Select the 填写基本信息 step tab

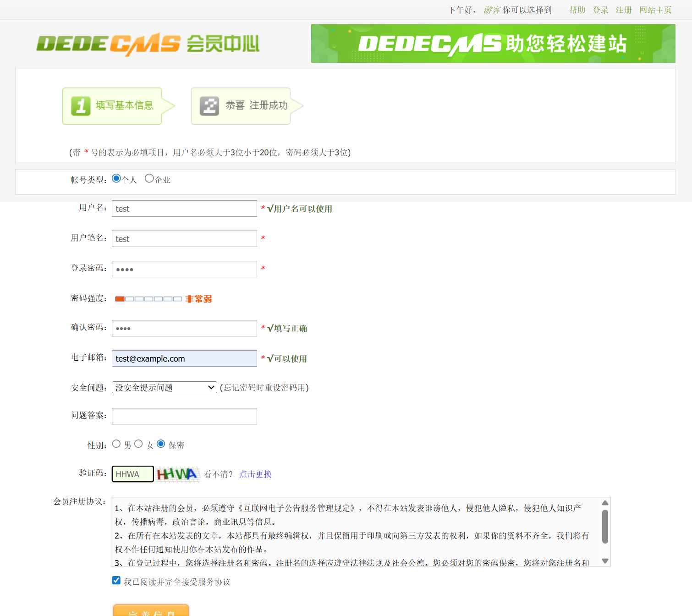point(119,106)
